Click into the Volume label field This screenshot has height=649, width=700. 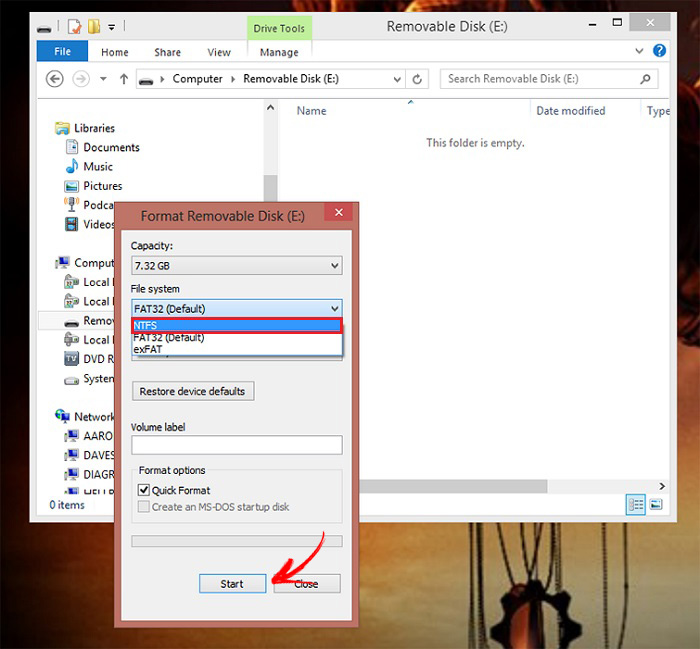click(237, 445)
